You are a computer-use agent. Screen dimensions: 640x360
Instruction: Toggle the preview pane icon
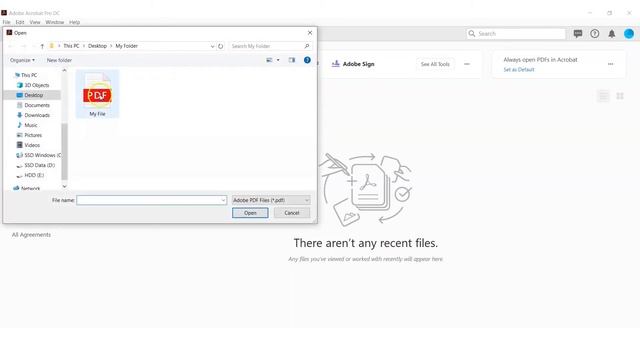[x=291, y=60]
